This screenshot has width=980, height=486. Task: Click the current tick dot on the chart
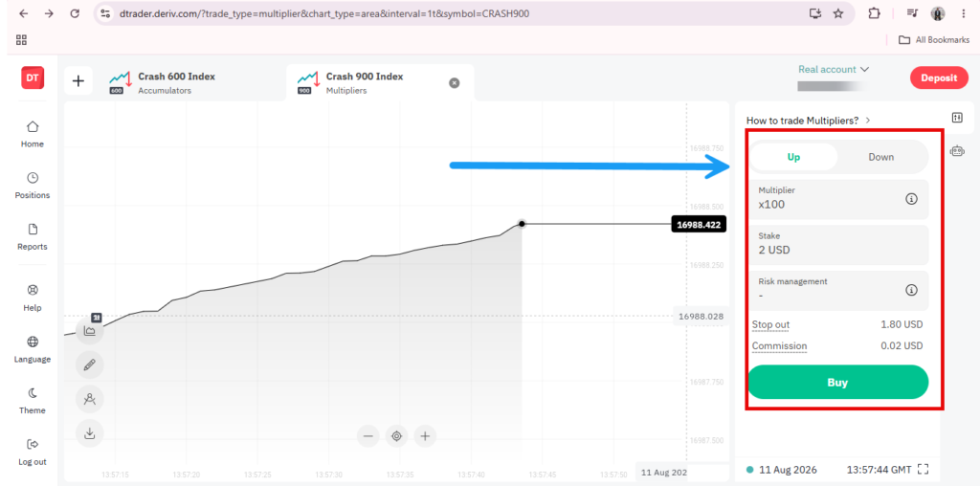pos(522,224)
